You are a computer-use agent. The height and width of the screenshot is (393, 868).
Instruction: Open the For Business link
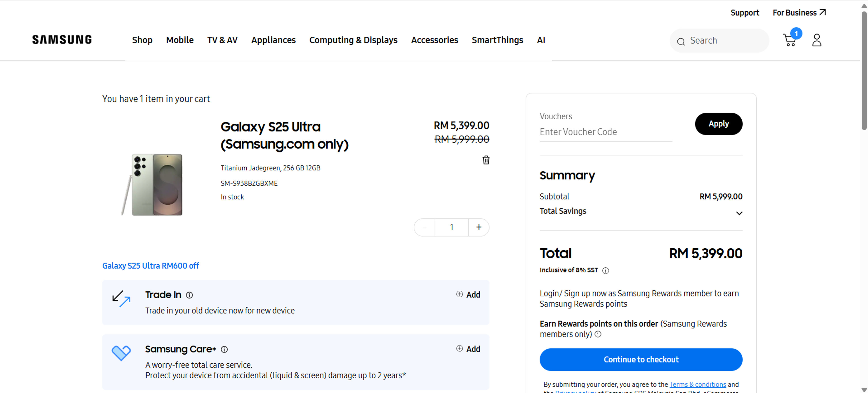pos(799,13)
